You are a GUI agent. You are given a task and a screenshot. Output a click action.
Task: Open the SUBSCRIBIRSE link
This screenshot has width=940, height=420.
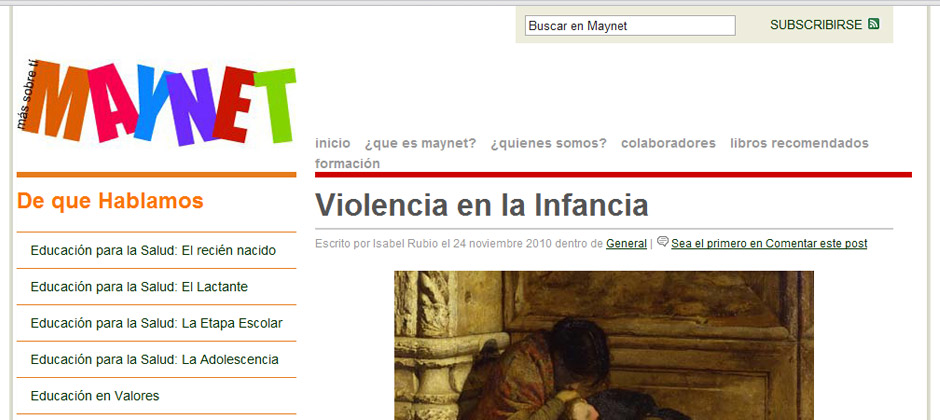(816, 25)
